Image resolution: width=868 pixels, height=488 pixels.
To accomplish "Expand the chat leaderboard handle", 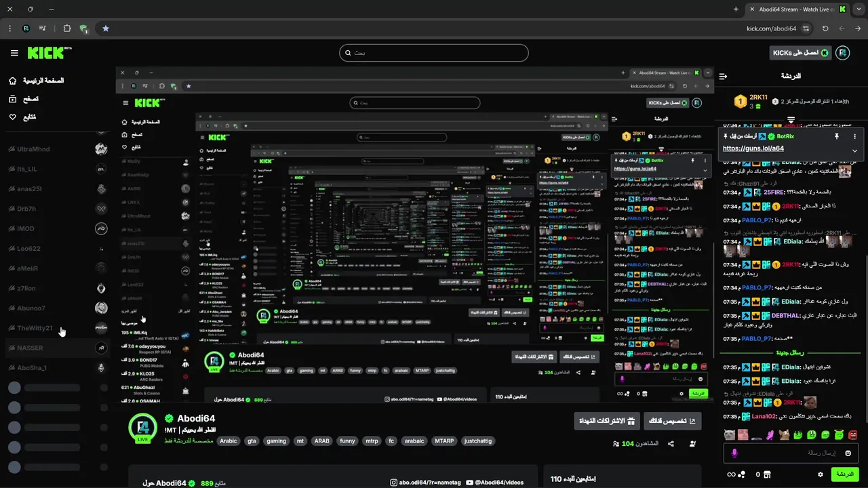I will tap(791, 120).
